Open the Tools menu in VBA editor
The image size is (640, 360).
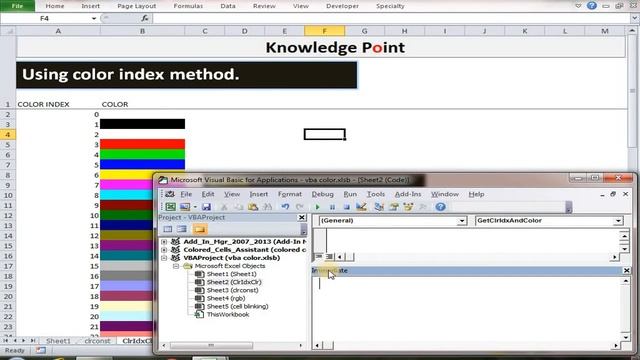[376, 194]
